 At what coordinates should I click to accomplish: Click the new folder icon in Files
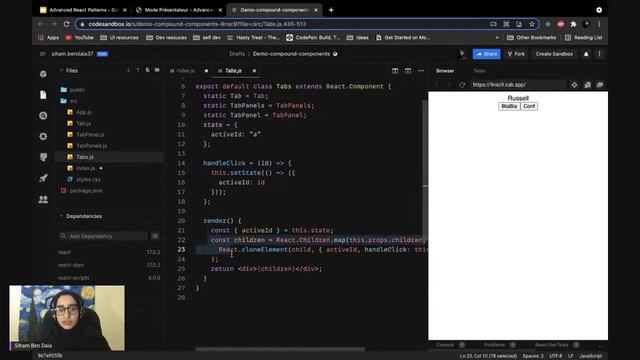point(157,70)
